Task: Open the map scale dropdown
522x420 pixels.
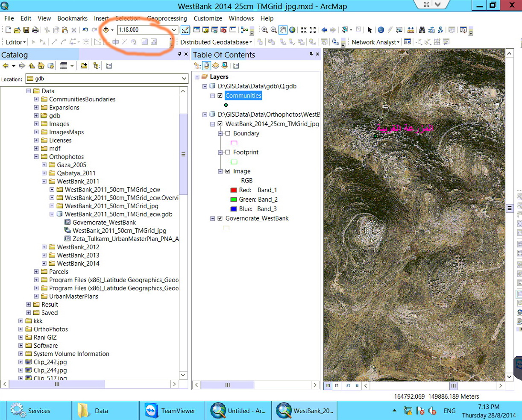Action: coord(174,30)
